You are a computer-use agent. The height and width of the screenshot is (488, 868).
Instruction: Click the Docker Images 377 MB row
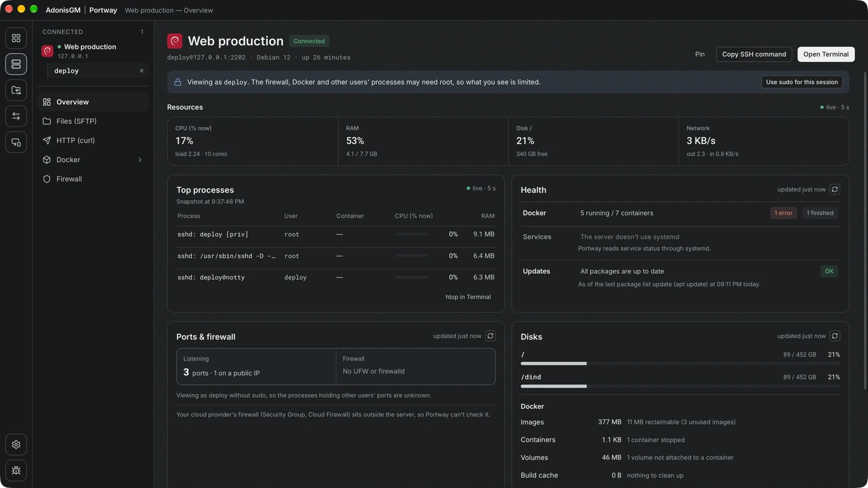[x=680, y=422]
